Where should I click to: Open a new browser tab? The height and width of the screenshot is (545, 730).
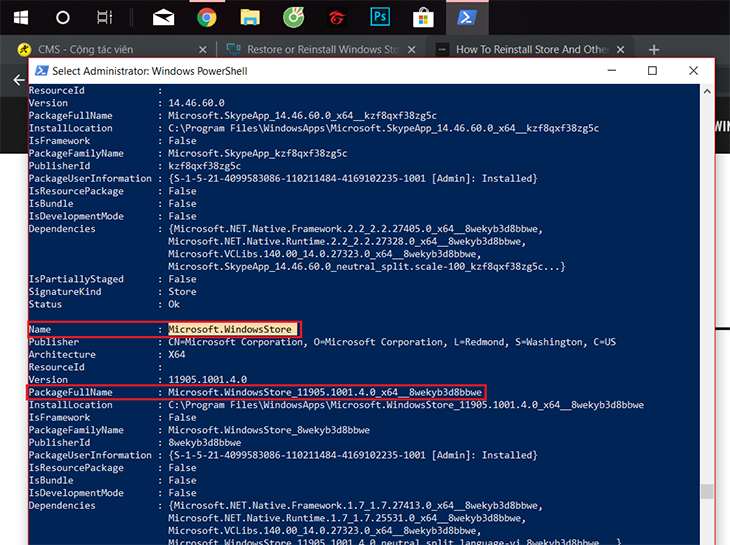pos(654,49)
